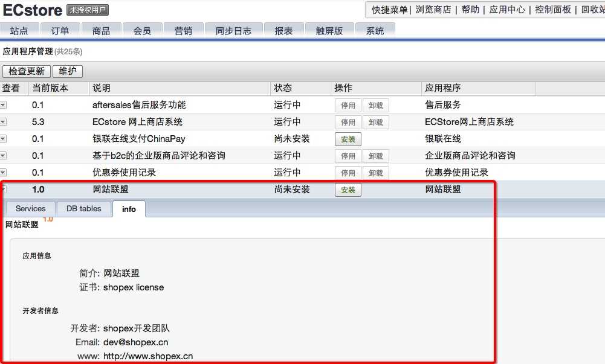Image resolution: width=605 pixels, height=364 pixels.
Task: Click the shopex license text
Action: click(x=134, y=287)
